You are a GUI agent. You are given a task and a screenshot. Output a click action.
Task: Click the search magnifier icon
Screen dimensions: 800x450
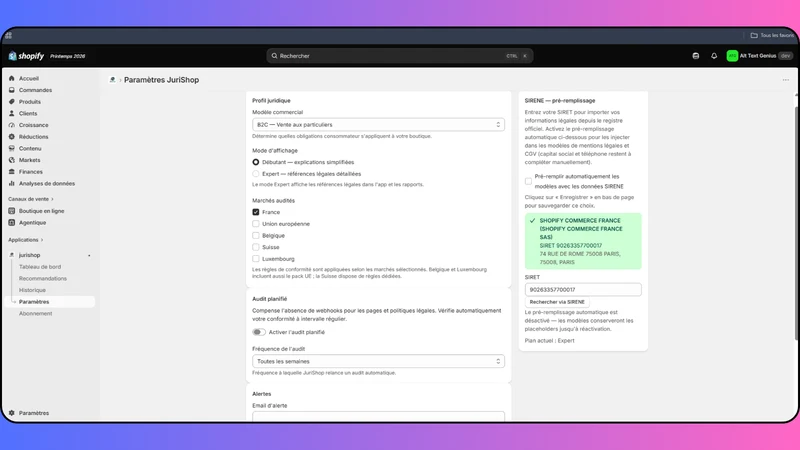(274, 56)
